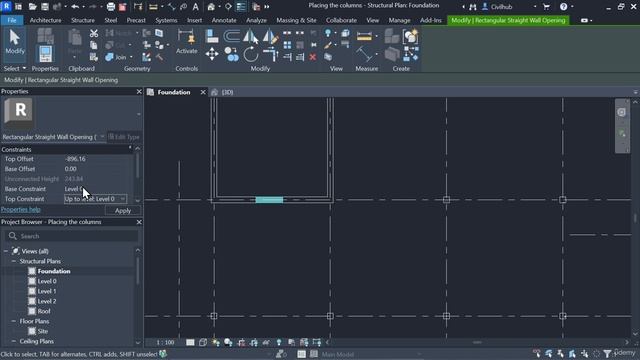The height and width of the screenshot is (360, 640).
Task: Collapse the Views (all) tree node
Action: [6, 251]
